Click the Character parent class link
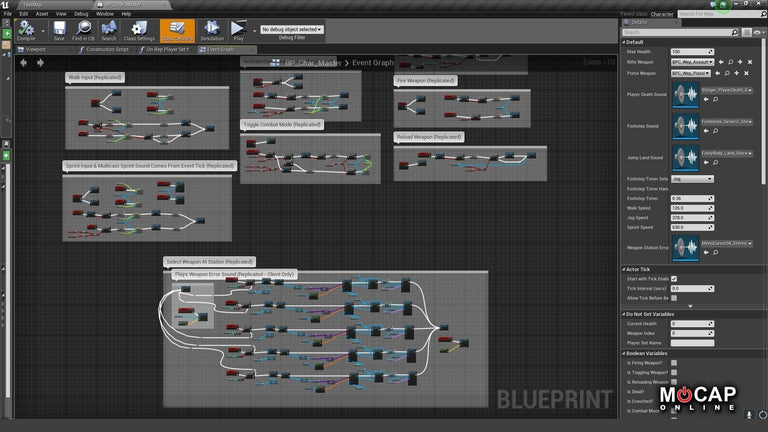Viewport: 768px width, 432px height. (663, 14)
